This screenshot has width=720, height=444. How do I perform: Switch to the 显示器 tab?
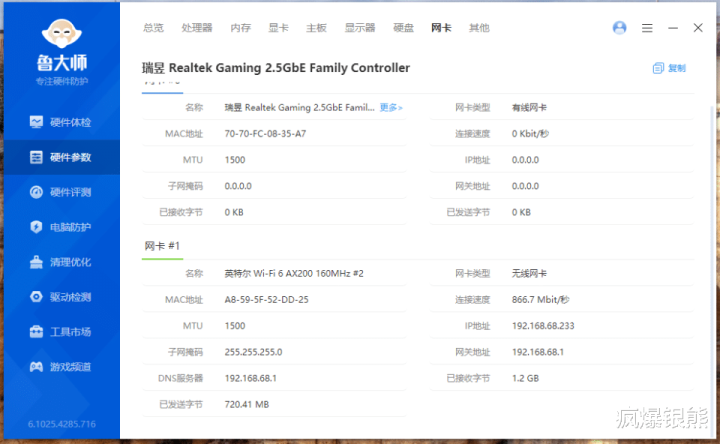click(360, 28)
